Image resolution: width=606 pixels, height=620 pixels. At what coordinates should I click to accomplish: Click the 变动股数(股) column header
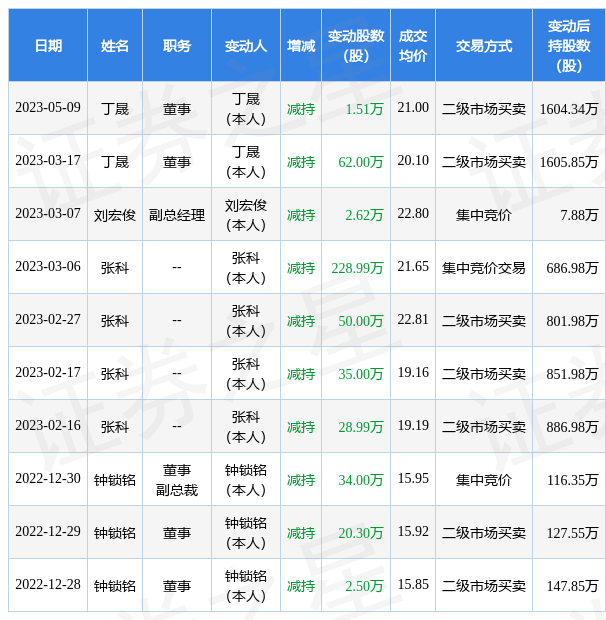pos(356,46)
